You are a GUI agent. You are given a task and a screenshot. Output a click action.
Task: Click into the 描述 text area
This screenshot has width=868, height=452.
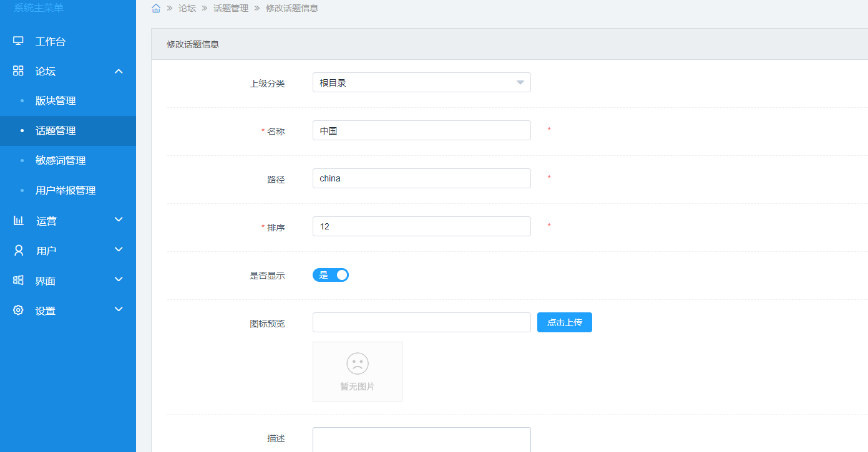point(421,439)
